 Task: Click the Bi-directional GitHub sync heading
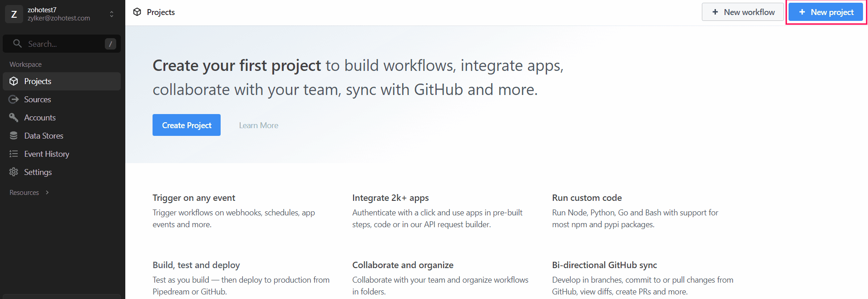[x=605, y=265]
